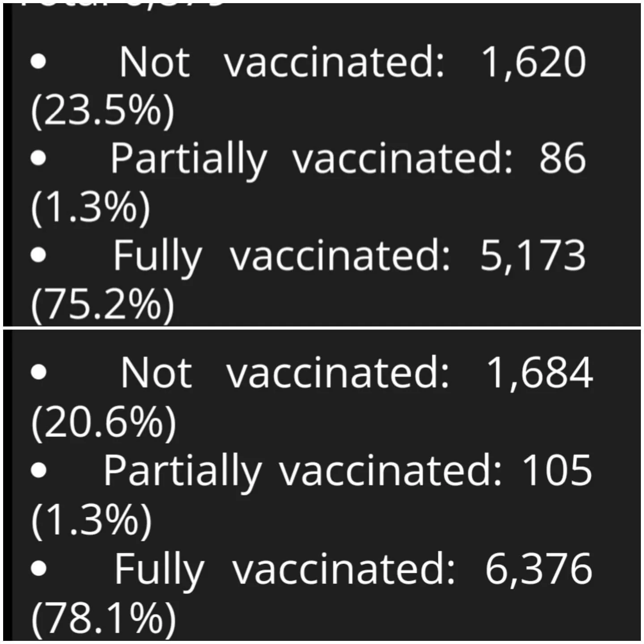Select the "Partially vaccinated: 86" text line
This screenshot has height=644, width=644.
(x=347, y=158)
